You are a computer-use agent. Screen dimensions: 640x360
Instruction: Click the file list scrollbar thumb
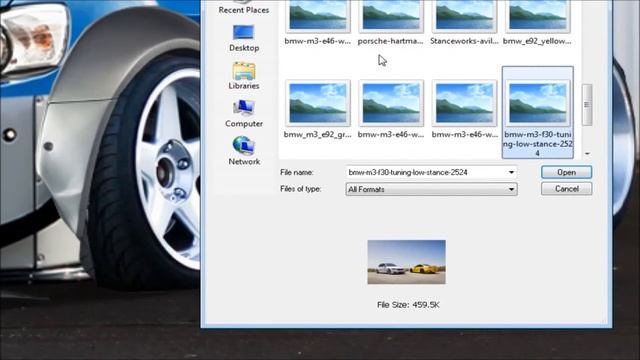coord(587,105)
